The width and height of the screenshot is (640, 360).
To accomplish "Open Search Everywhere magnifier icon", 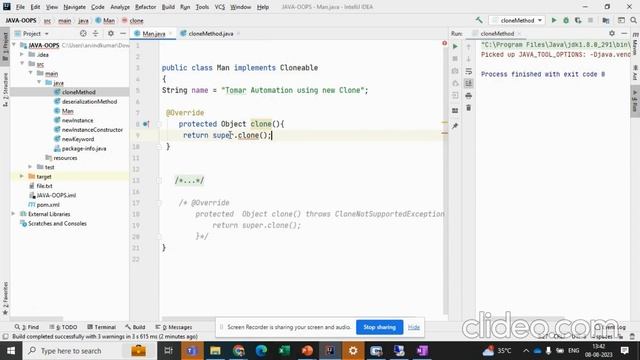I will point(633,20).
